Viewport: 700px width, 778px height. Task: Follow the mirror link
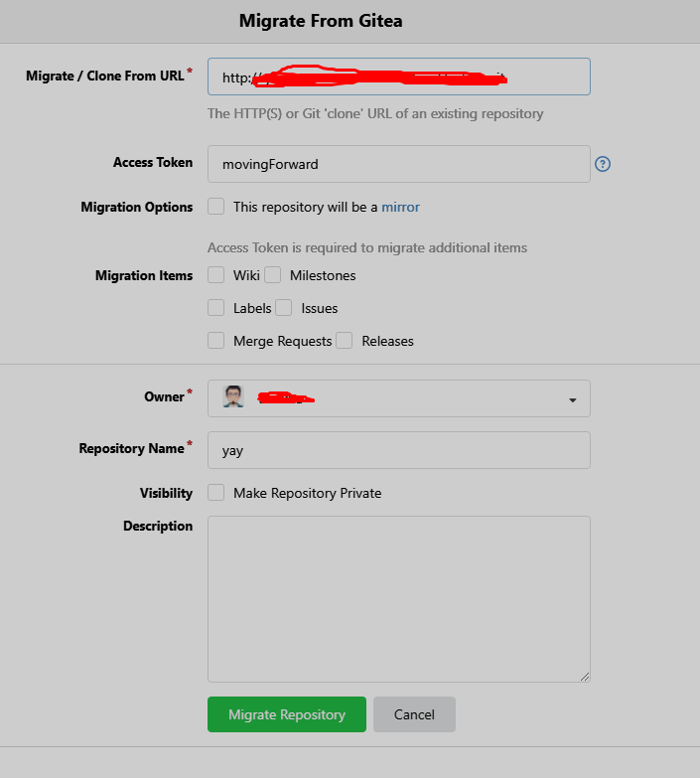coord(400,207)
